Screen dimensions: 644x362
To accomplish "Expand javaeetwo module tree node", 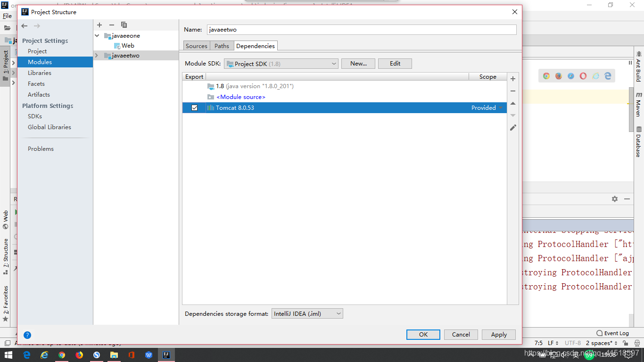I will click(97, 56).
